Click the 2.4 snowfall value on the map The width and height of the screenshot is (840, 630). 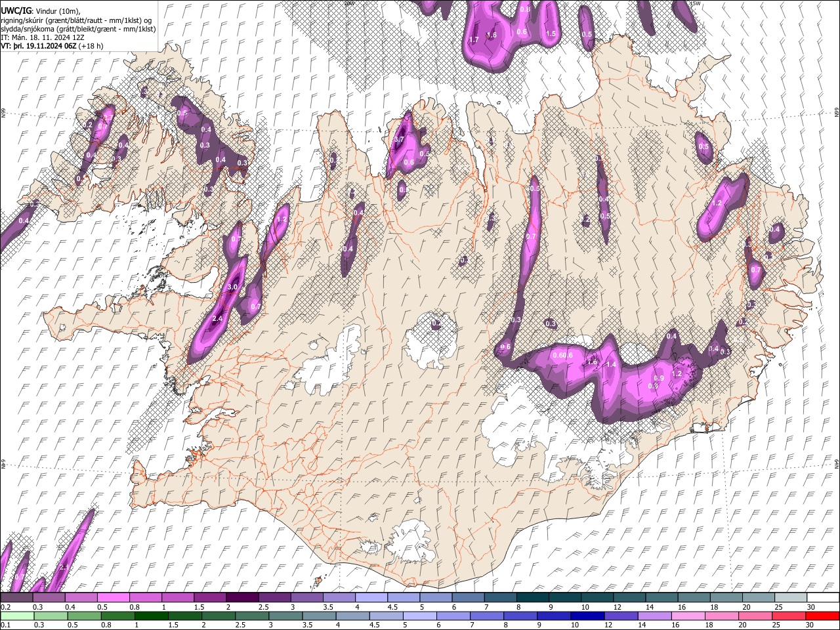pyautogui.click(x=218, y=318)
